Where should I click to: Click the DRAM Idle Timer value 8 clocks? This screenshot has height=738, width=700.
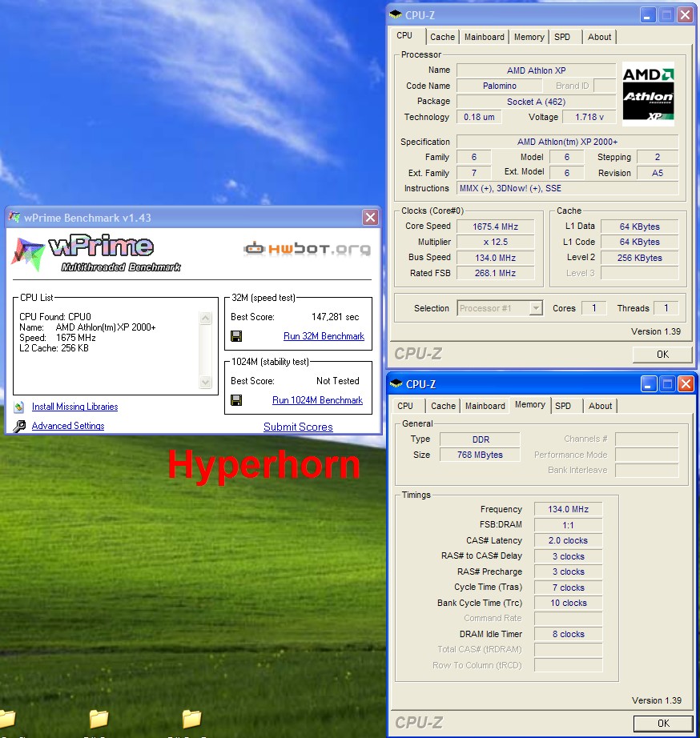[x=568, y=634]
